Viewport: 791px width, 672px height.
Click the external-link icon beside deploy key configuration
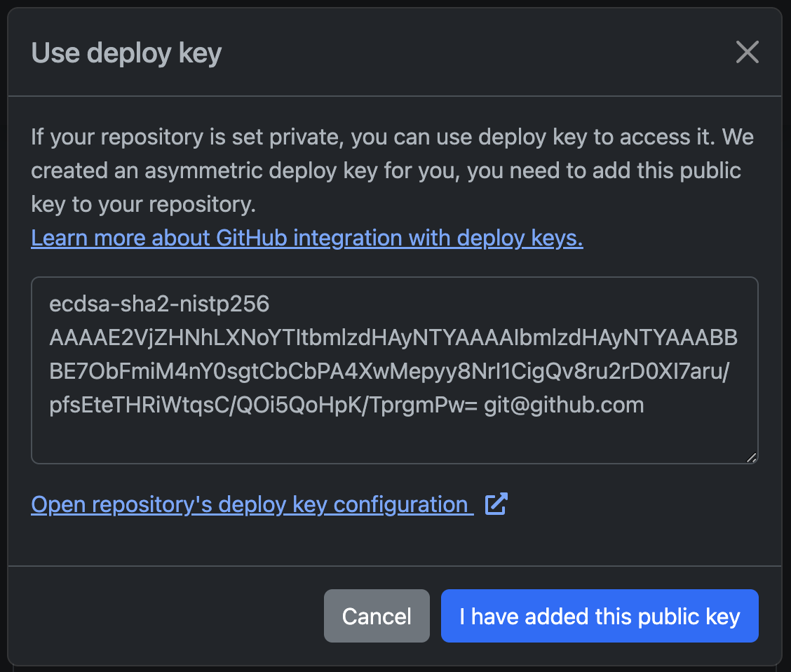496,504
